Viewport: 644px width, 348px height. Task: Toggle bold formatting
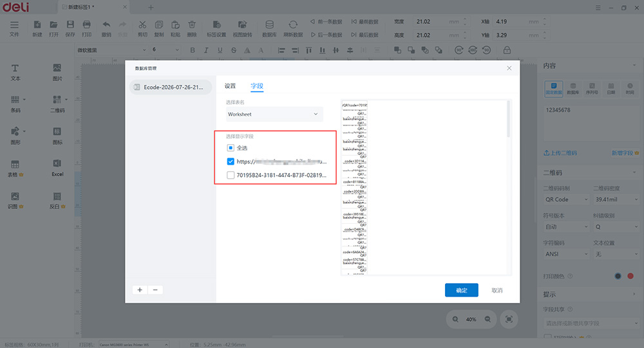tap(192, 50)
